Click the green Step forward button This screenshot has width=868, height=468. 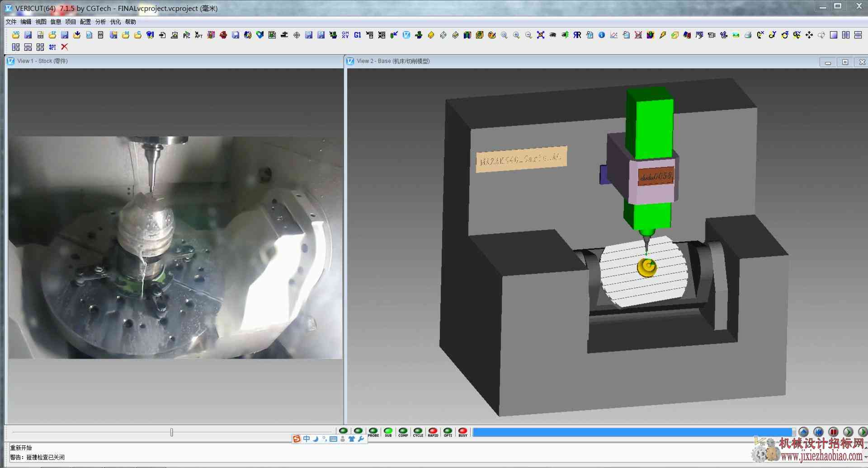point(848,432)
